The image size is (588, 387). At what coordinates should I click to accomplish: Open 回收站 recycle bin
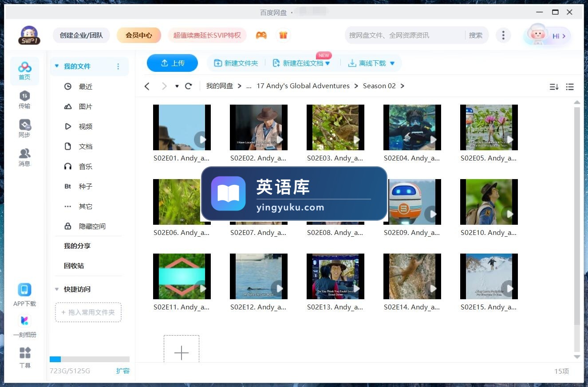pyautogui.click(x=74, y=266)
